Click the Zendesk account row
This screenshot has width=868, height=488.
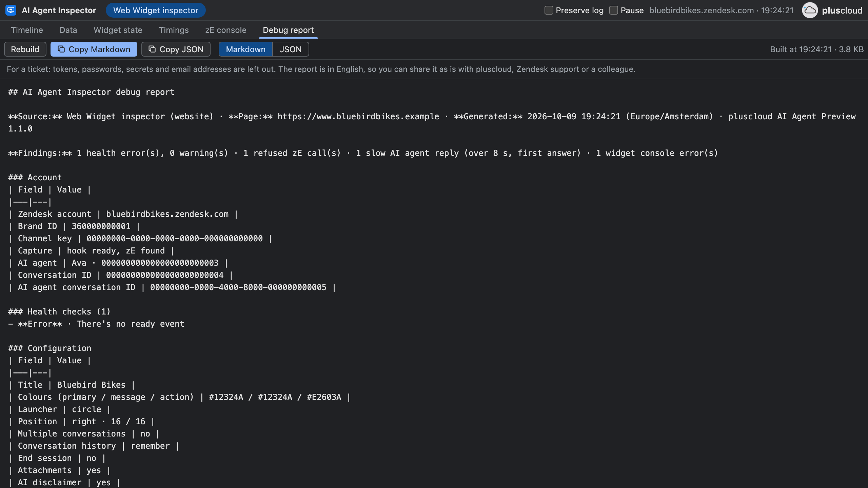pyautogui.click(x=123, y=214)
